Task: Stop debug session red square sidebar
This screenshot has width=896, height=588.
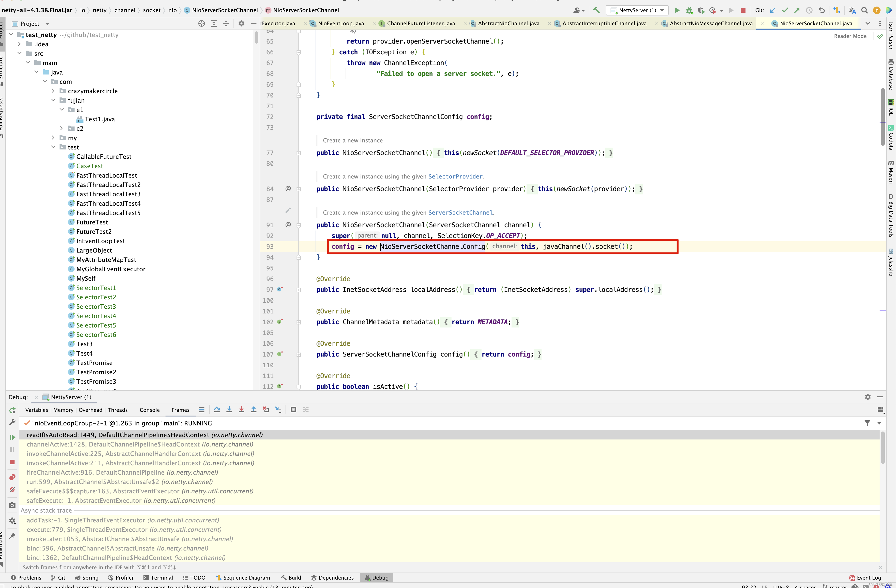Action: [x=12, y=462]
